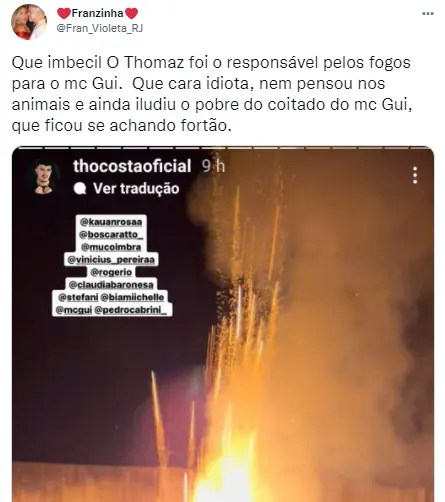Open the @Fran_Violeta_RJ handle

point(100,28)
